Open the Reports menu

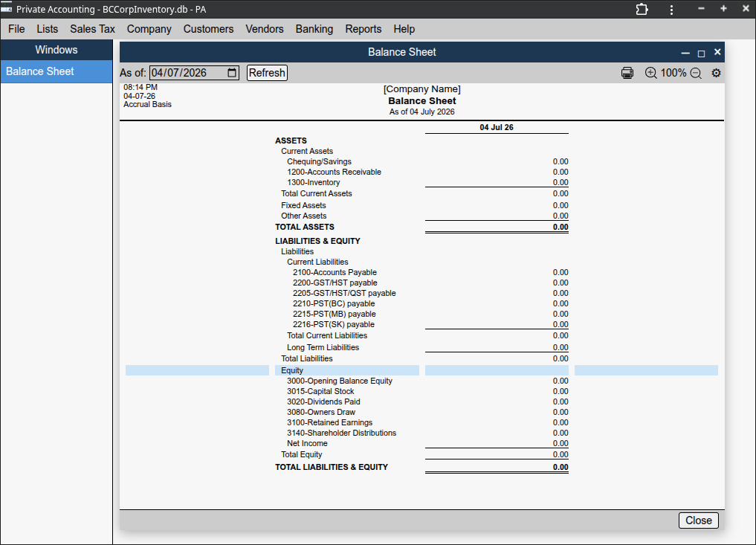363,29
